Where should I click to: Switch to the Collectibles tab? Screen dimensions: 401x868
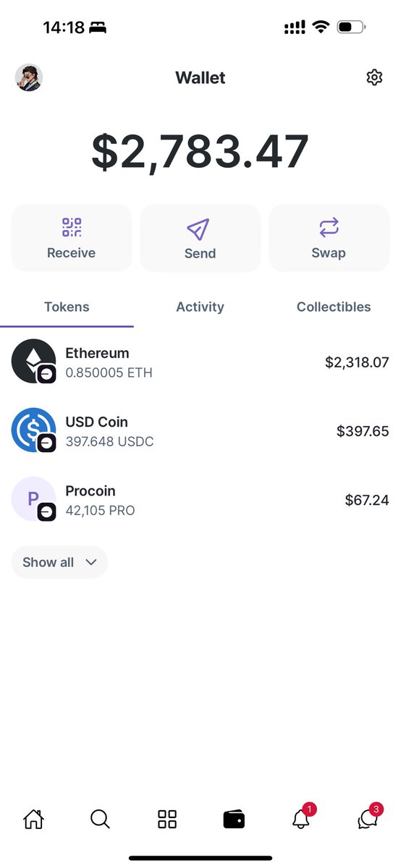[334, 307]
